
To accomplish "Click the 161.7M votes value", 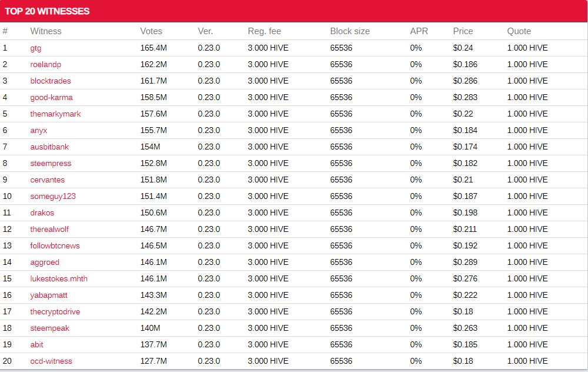I will (x=153, y=81).
